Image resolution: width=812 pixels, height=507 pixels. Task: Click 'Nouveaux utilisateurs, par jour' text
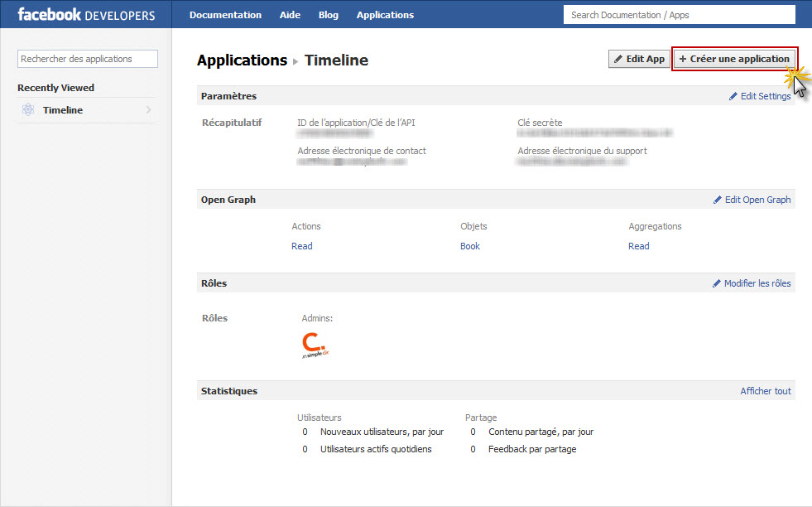tap(382, 432)
